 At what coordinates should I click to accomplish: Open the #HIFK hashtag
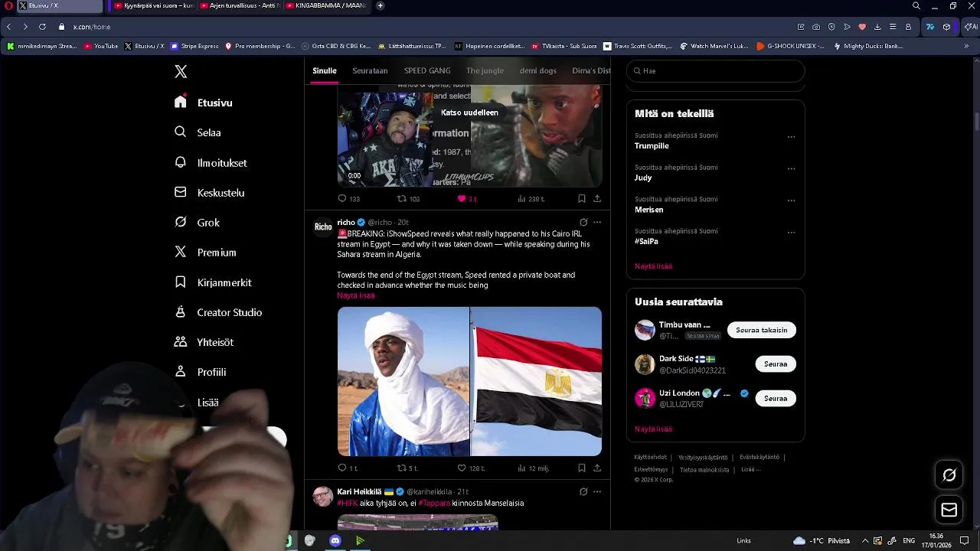348,503
